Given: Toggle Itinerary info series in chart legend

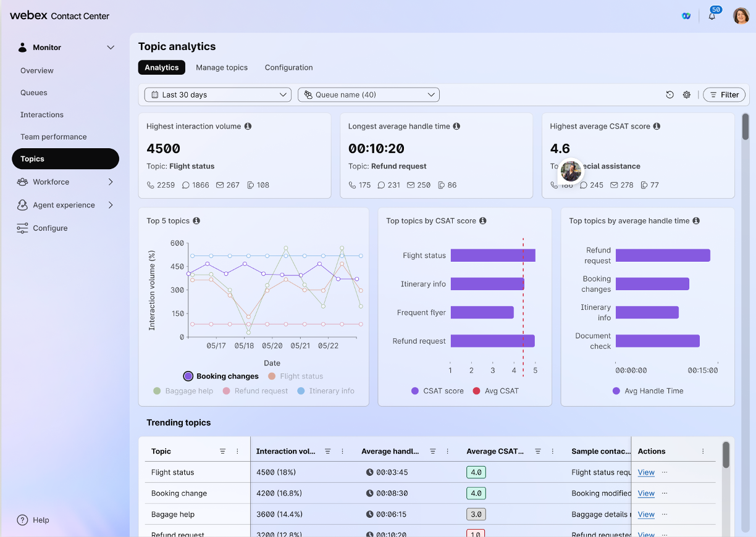Looking at the screenshot, I should (325, 391).
